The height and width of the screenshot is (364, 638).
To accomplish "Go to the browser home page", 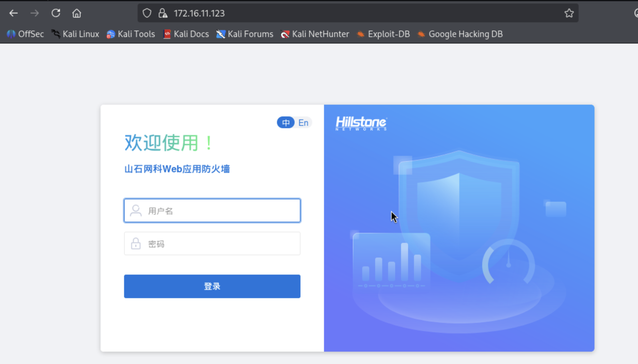I will tap(77, 13).
